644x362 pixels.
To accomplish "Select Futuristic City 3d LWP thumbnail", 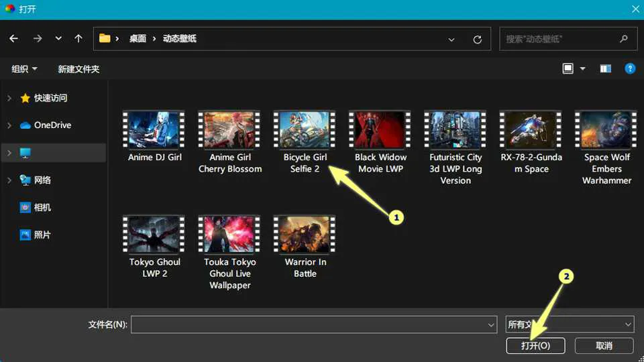I will [455, 129].
